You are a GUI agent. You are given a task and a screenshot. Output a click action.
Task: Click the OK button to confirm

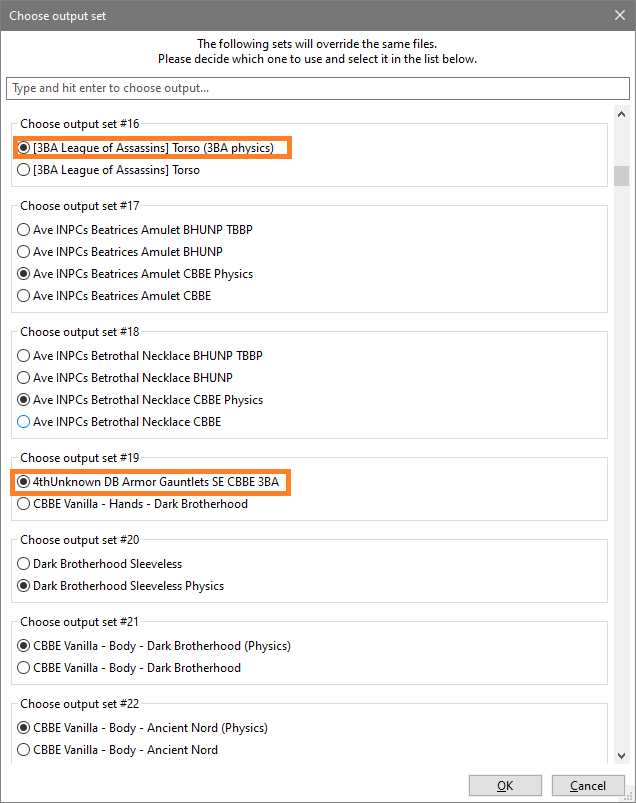[505, 786]
